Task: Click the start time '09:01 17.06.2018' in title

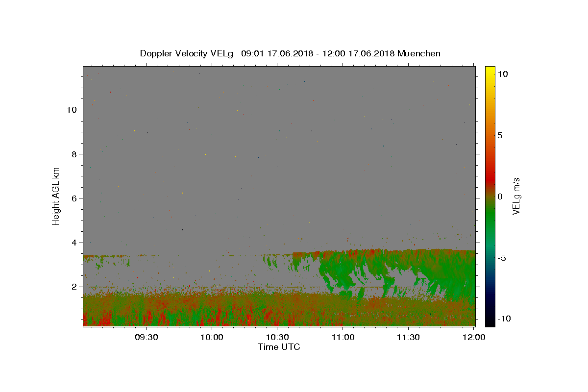Action: [x=277, y=53]
